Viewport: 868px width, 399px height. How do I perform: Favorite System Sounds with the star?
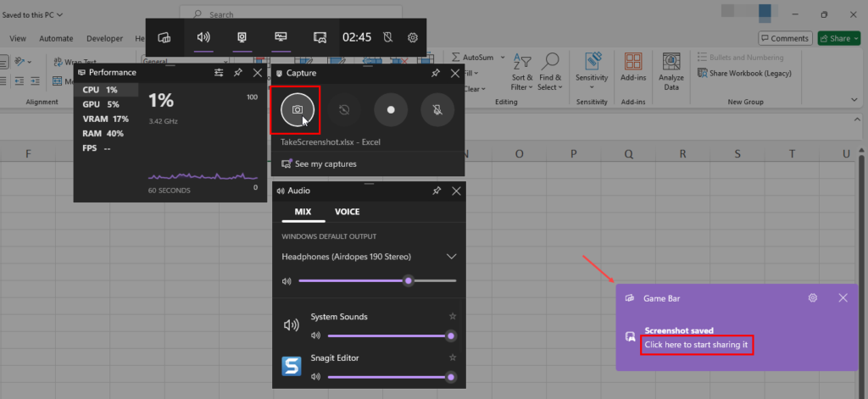[x=453, y=317]
